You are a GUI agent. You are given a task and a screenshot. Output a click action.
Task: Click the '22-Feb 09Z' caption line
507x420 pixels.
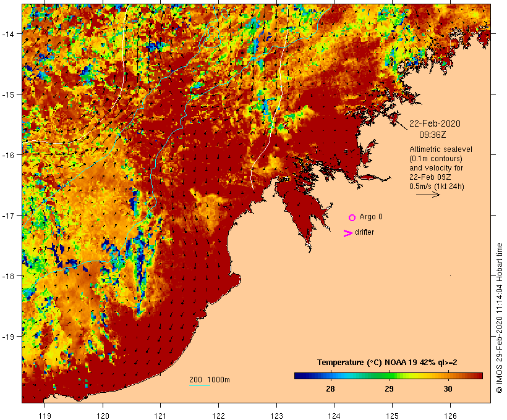click(x=430, y=177)
